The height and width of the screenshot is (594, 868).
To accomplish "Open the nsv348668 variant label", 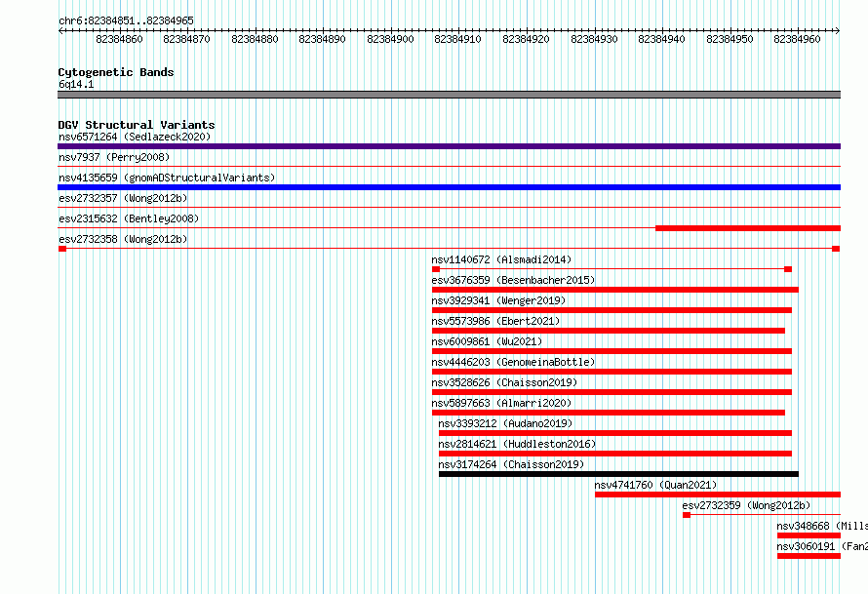I will 821,526.
